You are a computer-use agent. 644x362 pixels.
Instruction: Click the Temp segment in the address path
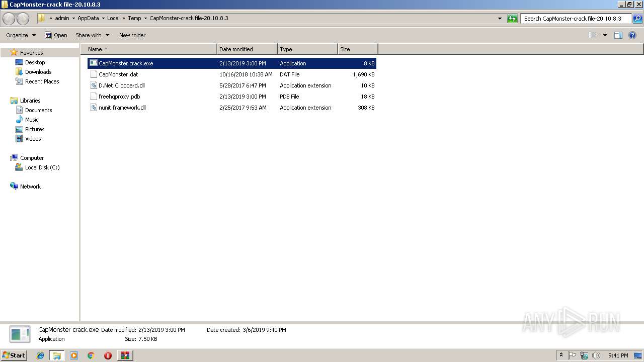click(134, 19)
